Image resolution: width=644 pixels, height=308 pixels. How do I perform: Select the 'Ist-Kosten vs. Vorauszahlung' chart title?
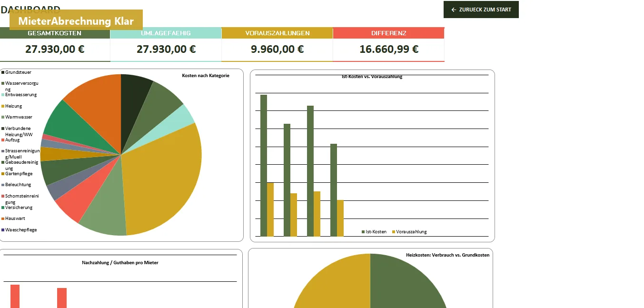tap(372, 77)
